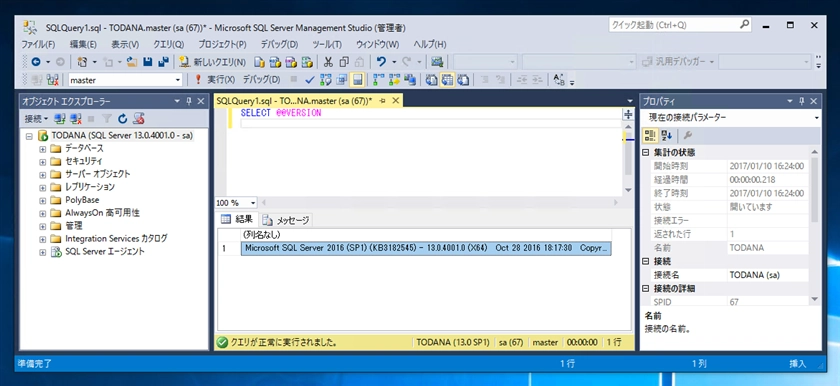Click the Query Options icon
The height and width of the screenshot is (386, 840).
click(341, 80)
